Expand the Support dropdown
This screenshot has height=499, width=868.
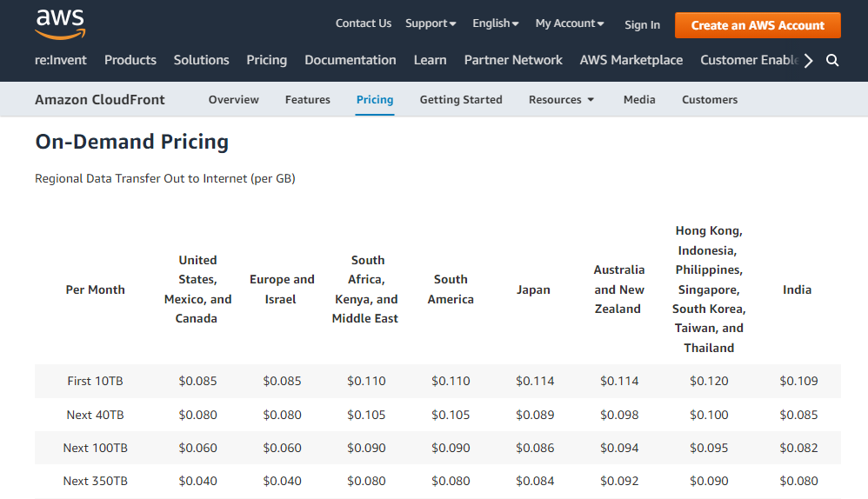[431, 23]
